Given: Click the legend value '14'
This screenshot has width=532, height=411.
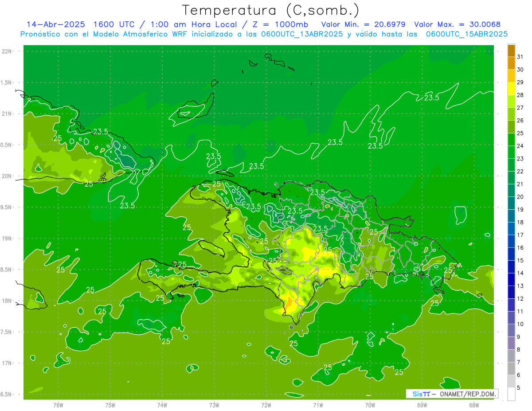Looking at the screenshot, I should [520, 273].
